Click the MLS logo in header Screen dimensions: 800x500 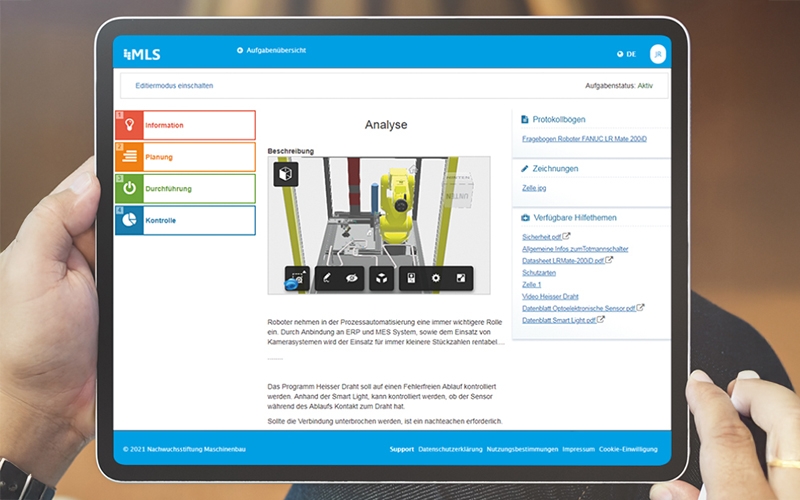point(140,53)
